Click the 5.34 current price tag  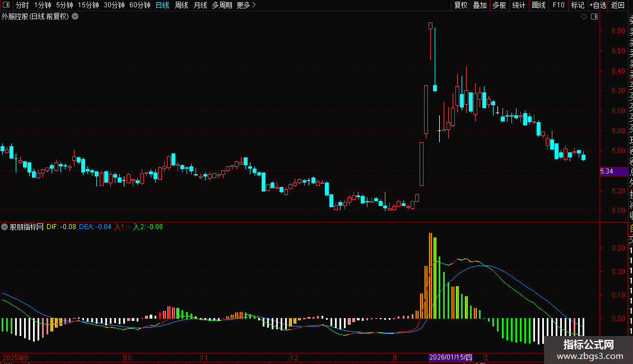point(613,171)
